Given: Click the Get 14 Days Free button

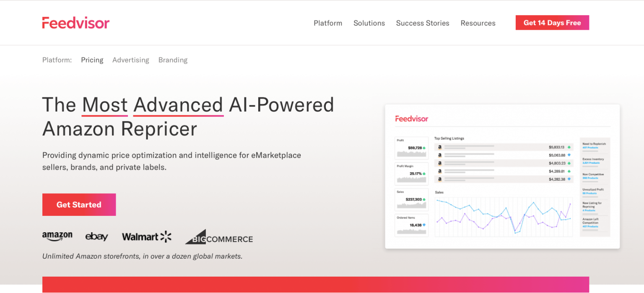Looking at the screenshot, I should coord(552,23).
